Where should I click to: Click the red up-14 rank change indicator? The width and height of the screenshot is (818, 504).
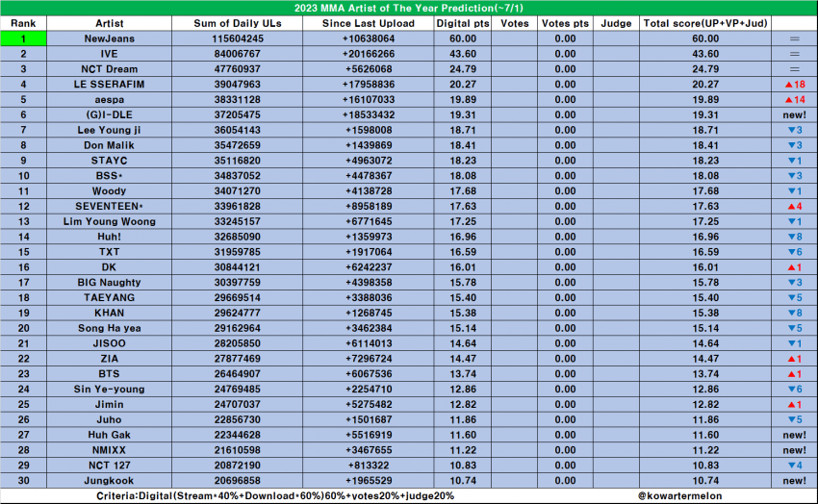click(x=795, y=99)
